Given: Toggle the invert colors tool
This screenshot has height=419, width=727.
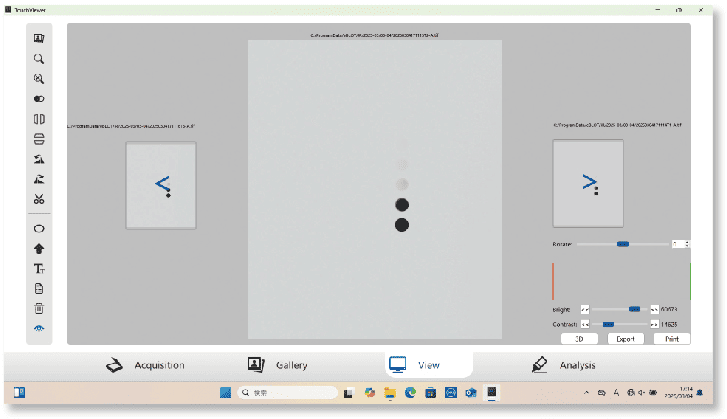Looking at the screenshot, I should coord(39,98).
